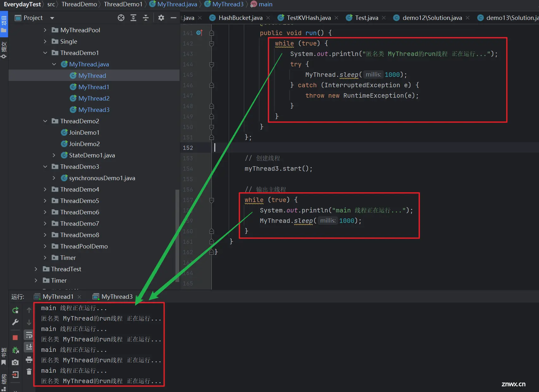Close the MyThread1 run tab
Screen dimensions: 539x392
pyautogui.click(x=79, y=297)
